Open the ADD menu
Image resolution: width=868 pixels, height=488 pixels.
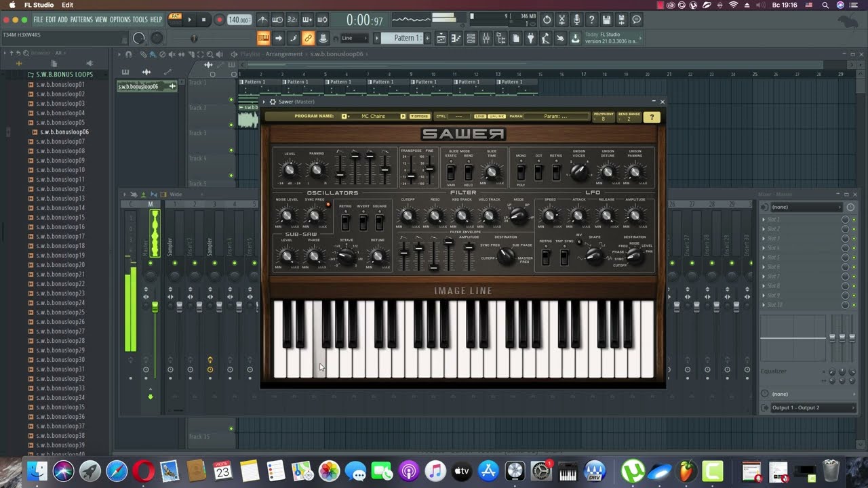click(x=63, y=20)
